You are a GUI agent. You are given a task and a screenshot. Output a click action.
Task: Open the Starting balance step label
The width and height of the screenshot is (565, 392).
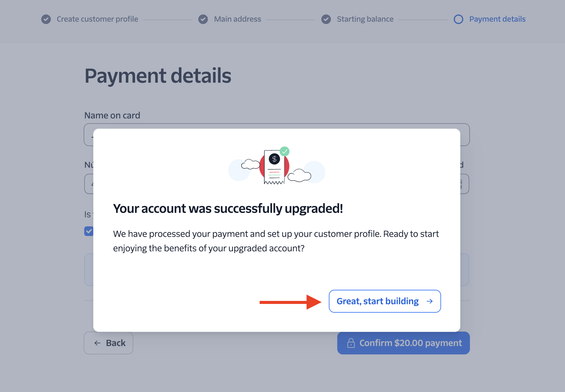[365, 19]
